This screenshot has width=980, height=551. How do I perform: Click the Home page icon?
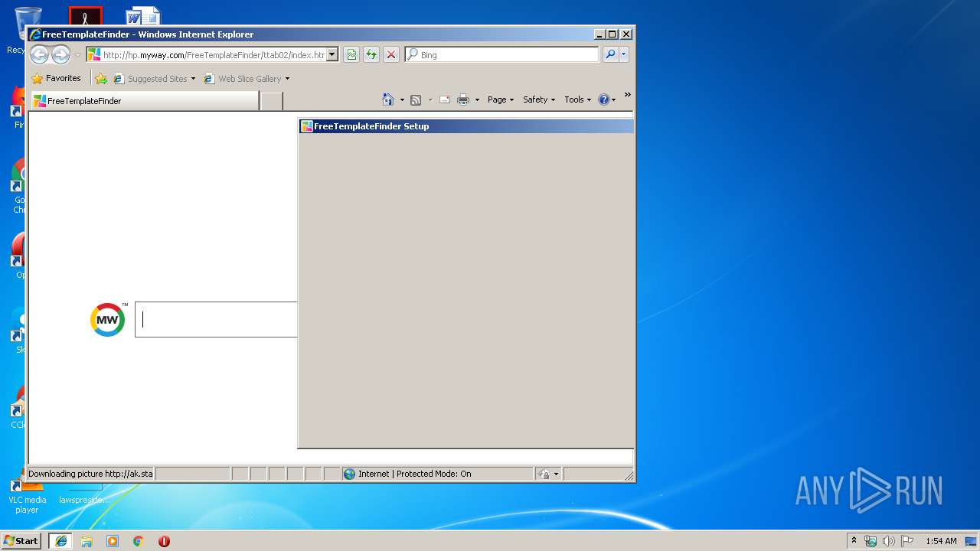point(388,99)
